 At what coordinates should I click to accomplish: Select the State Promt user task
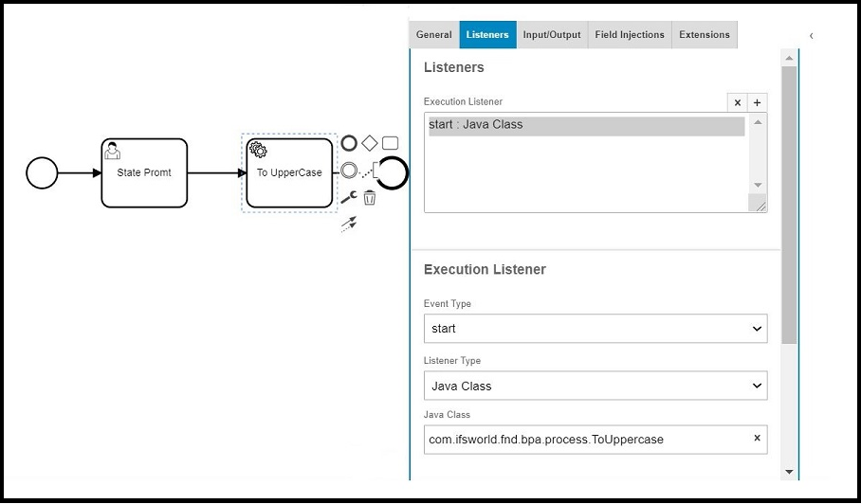click(x=144, y=172)
